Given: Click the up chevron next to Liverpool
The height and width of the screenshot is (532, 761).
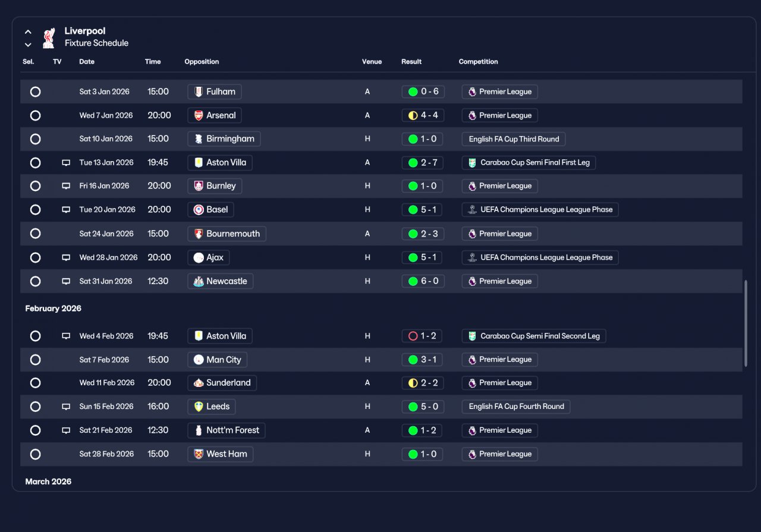Looking at the screenshot, I should pos(28,32).
